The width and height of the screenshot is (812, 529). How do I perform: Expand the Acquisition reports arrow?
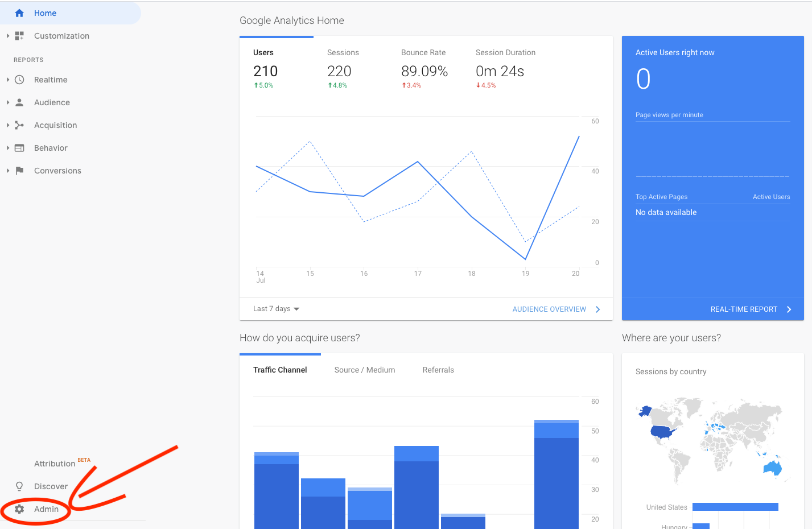[x=8, y=125]
